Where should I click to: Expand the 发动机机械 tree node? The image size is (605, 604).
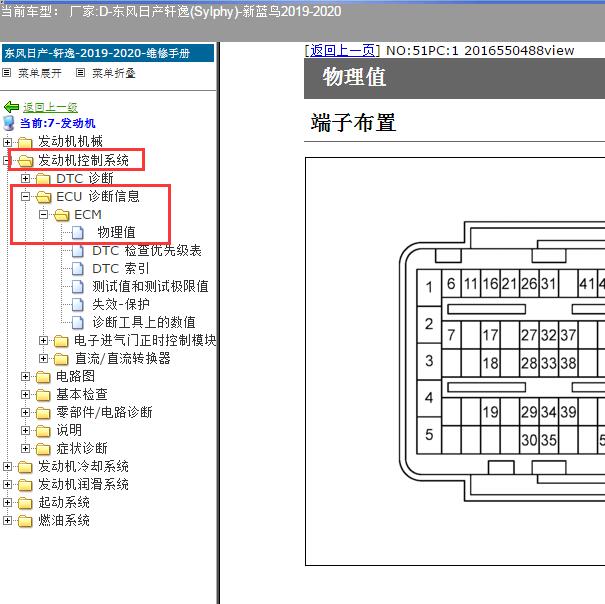[7, 142]
